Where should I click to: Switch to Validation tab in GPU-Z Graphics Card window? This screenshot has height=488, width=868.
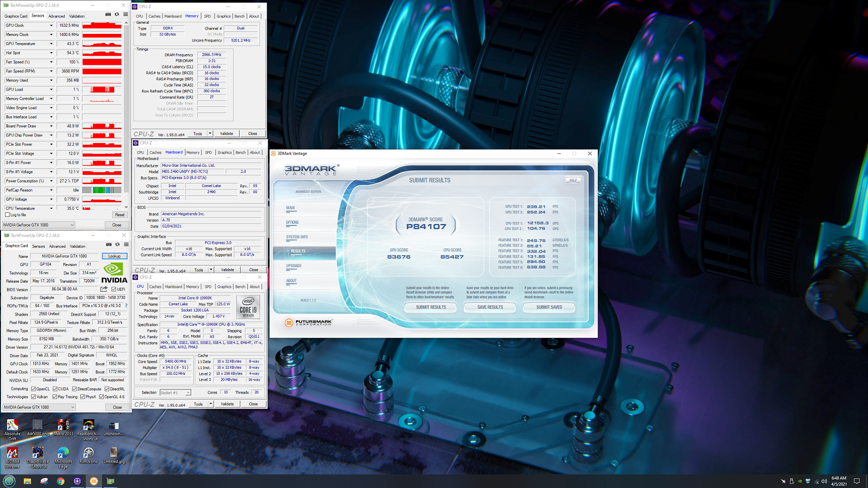pos(77,246)
